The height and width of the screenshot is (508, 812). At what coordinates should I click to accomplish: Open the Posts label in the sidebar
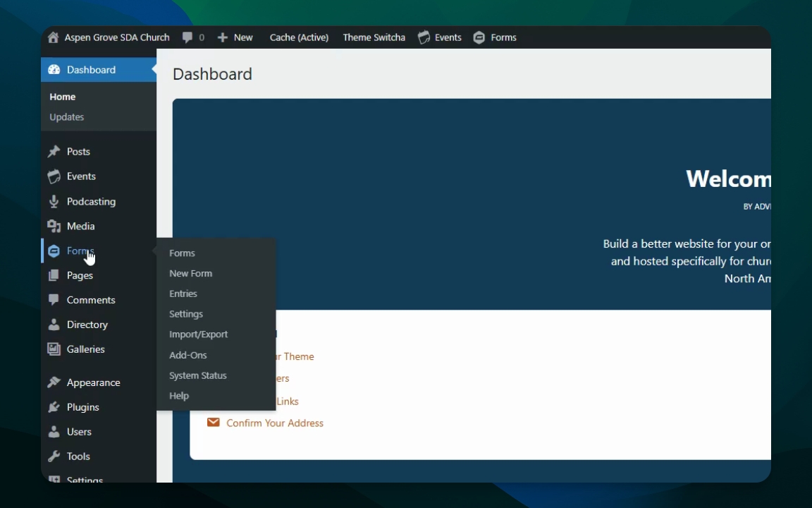[x=78, y=152]
